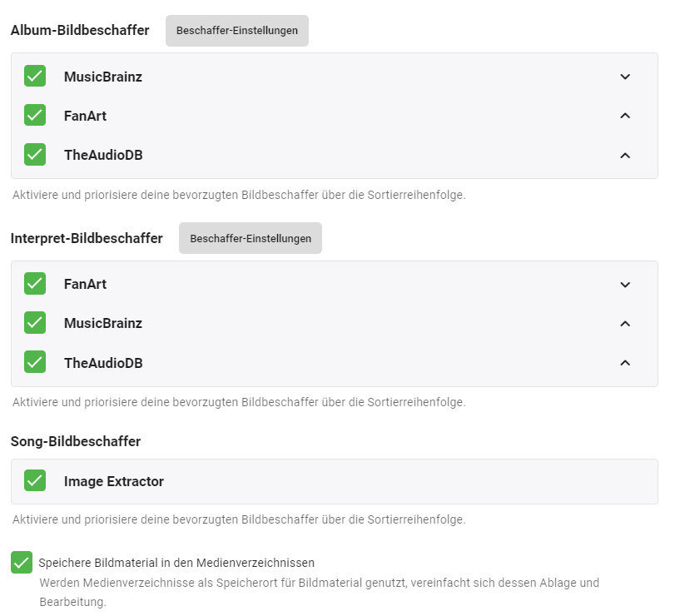The image size is (675, 616).
Task: Open Beschaffer-Einstellungen for Interpret-Bildbeschaffer
Action: (251, 238)
